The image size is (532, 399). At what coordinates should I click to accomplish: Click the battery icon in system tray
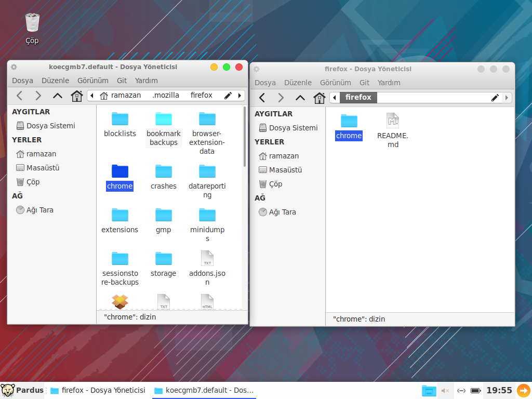[476, 391]
